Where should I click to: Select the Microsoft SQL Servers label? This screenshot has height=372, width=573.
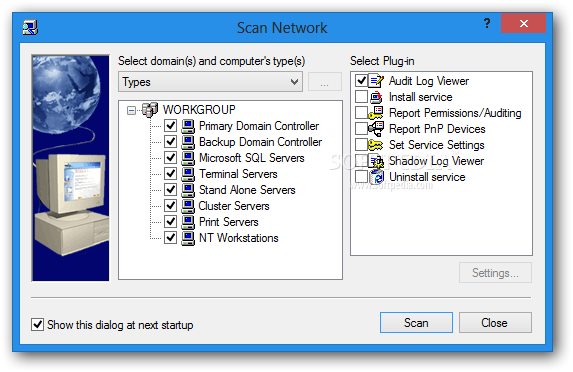(252, 158)
